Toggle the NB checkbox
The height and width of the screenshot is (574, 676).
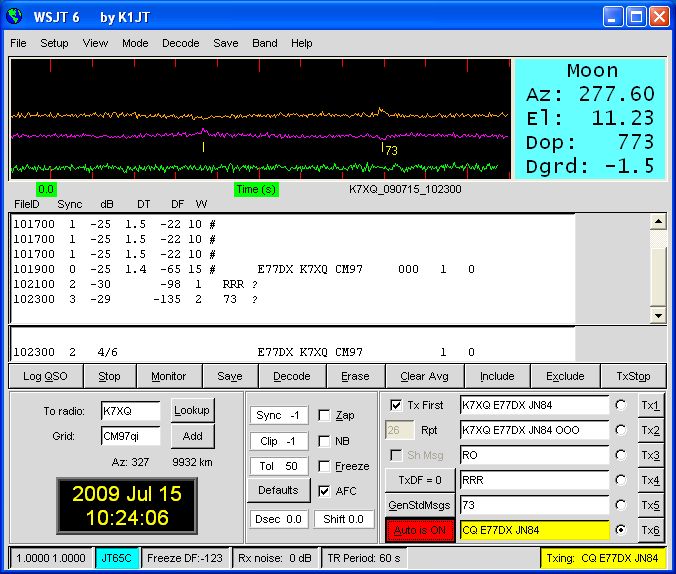pyautogui.click(x=324, y=441)
